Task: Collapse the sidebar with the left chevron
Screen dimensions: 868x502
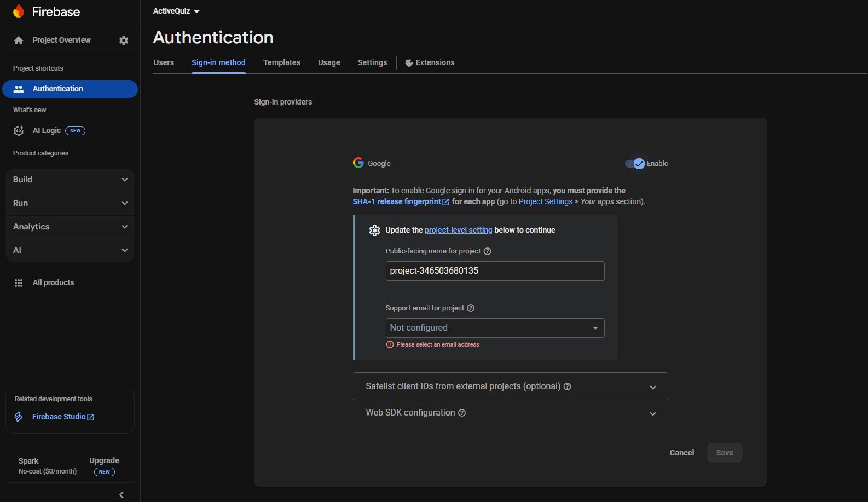Action: click(x=121, y=495)
